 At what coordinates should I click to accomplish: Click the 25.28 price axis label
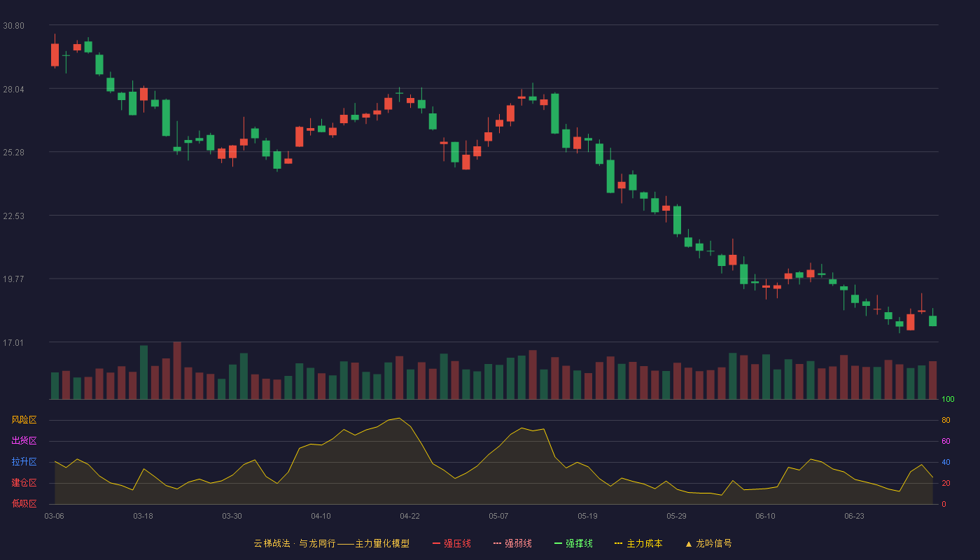click(x=13, y=153)
